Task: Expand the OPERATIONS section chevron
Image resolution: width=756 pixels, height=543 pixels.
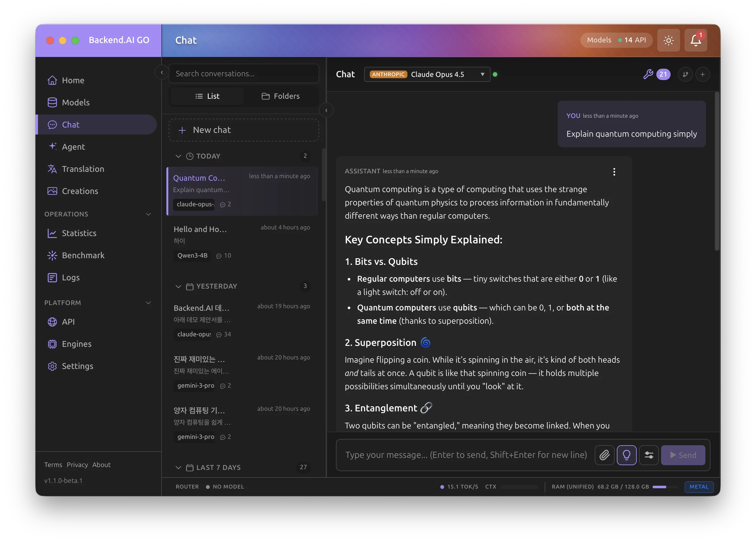Action: point(149,214)
